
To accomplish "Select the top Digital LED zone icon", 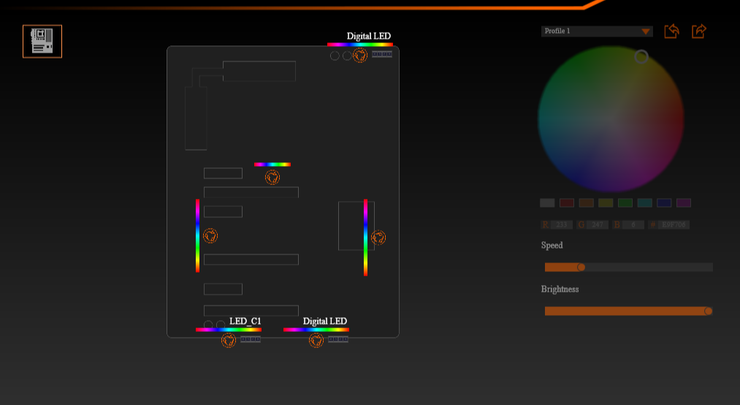I will pos(360,56).
